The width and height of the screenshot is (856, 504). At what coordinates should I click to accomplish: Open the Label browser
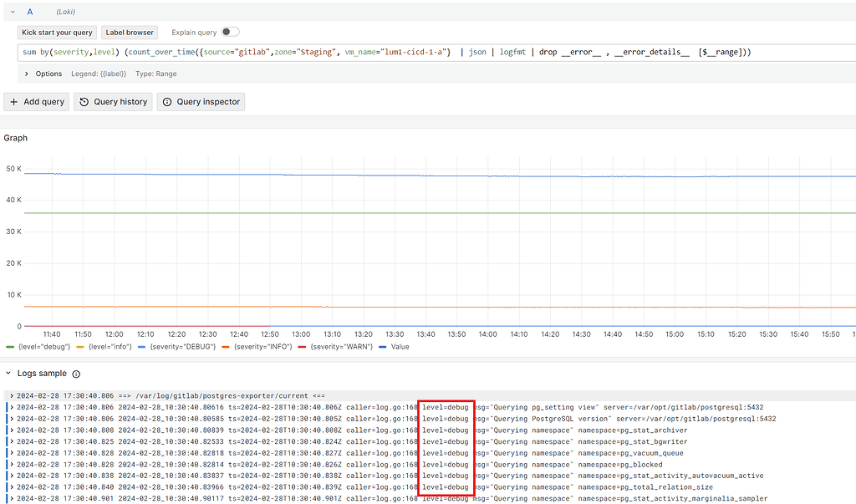pyautogui.click(x=129, y=32)
